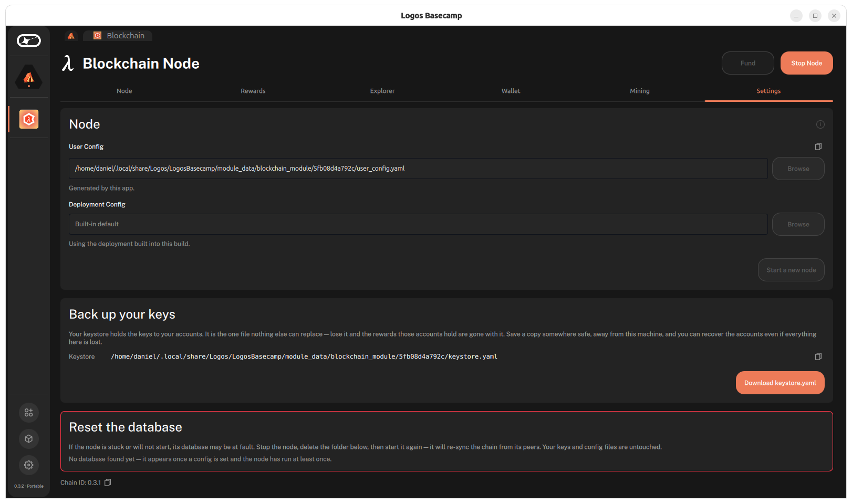Viewport: 852px width, 504px height.
Task: Open the settings gear icon in sidebar
Action: (29, 465)
